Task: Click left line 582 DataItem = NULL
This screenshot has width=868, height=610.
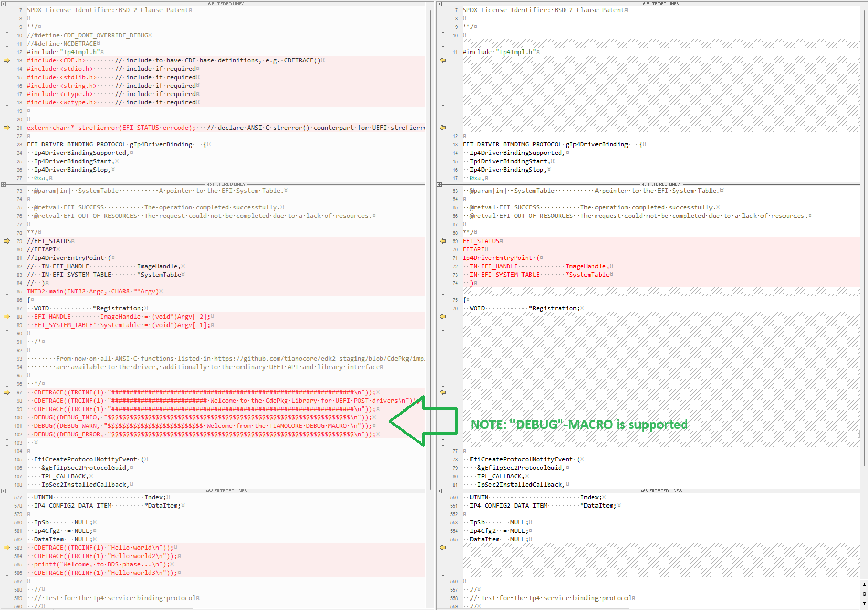Action: click(x=65, y=539)
